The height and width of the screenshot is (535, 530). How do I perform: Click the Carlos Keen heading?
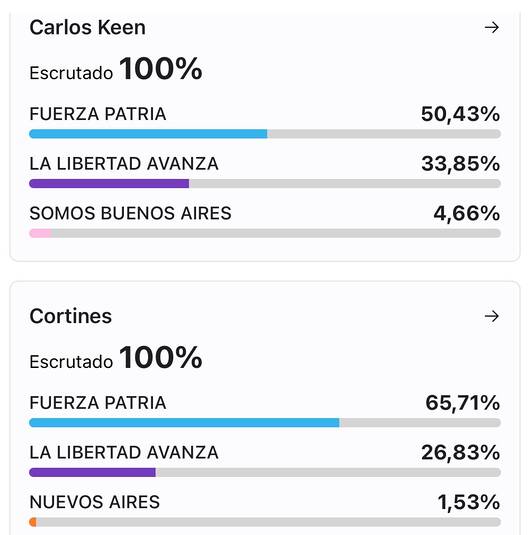(87, 27)
